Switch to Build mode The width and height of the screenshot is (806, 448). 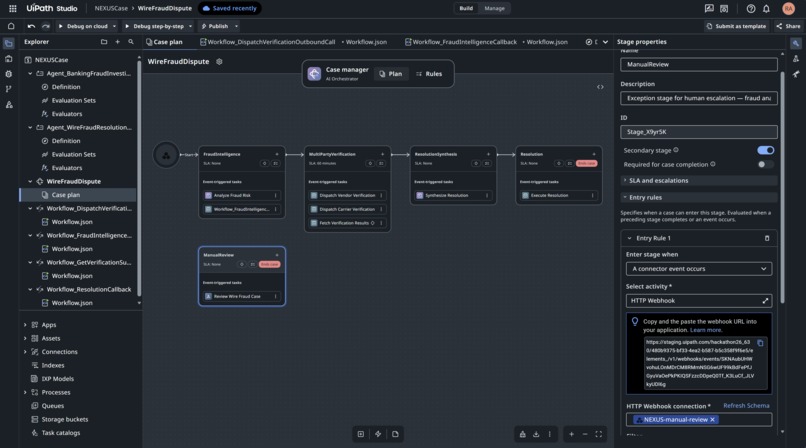click(466, 8)
